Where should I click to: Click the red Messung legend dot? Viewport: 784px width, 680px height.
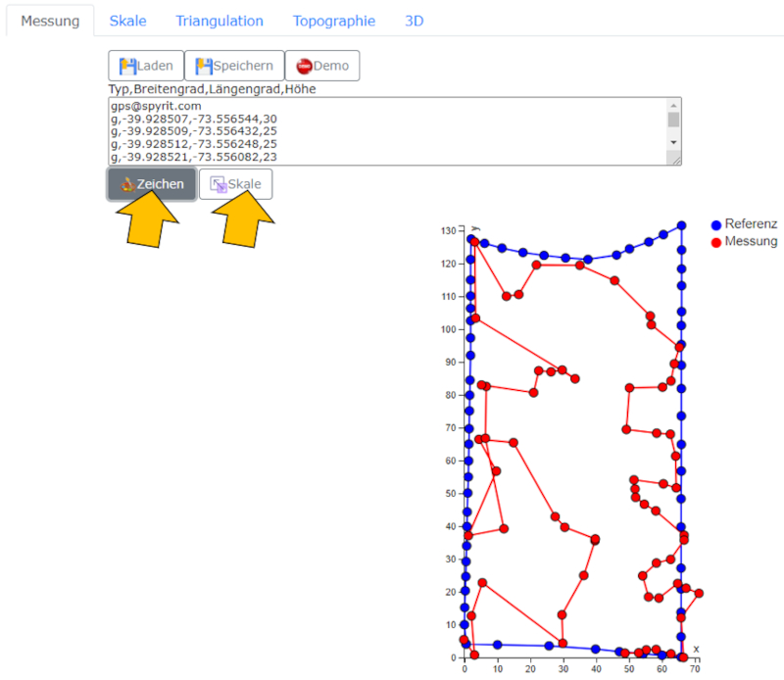tap(716, 242)
